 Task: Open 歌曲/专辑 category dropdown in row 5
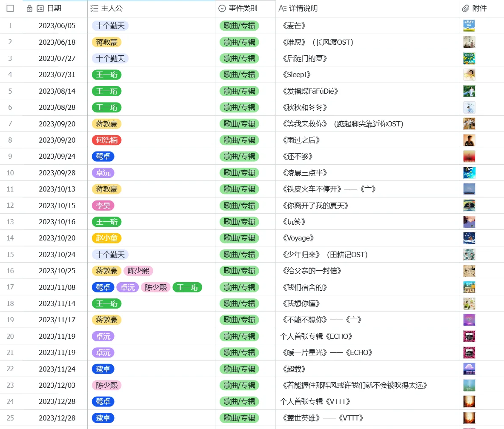239,91
